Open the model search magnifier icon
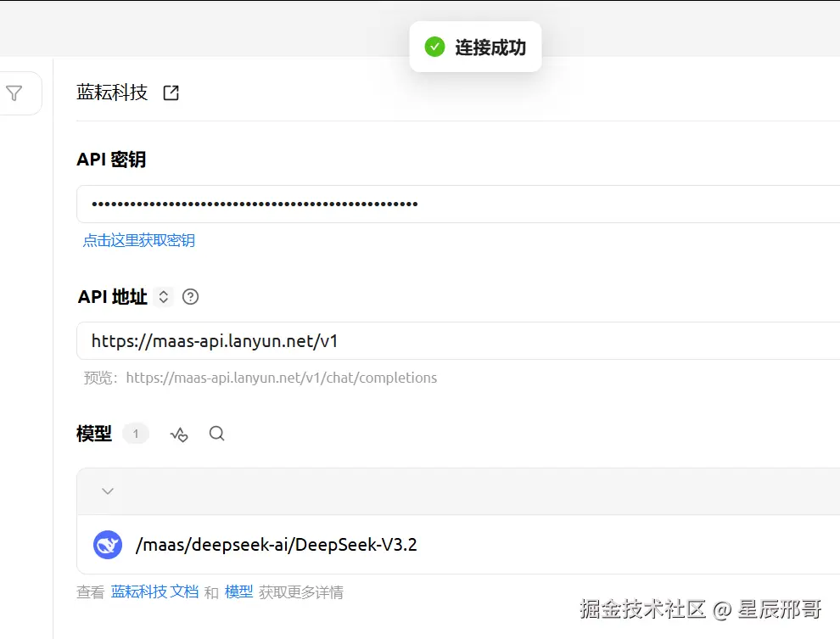The image size is (840, 639). (x=217, y=434)
